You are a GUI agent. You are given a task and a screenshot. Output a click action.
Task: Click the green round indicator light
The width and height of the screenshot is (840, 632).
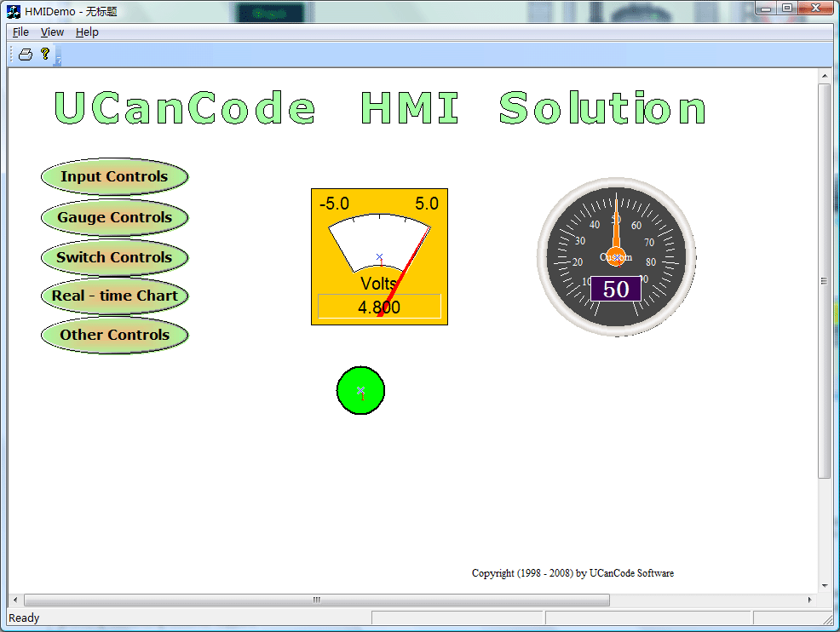pos(360,390)
